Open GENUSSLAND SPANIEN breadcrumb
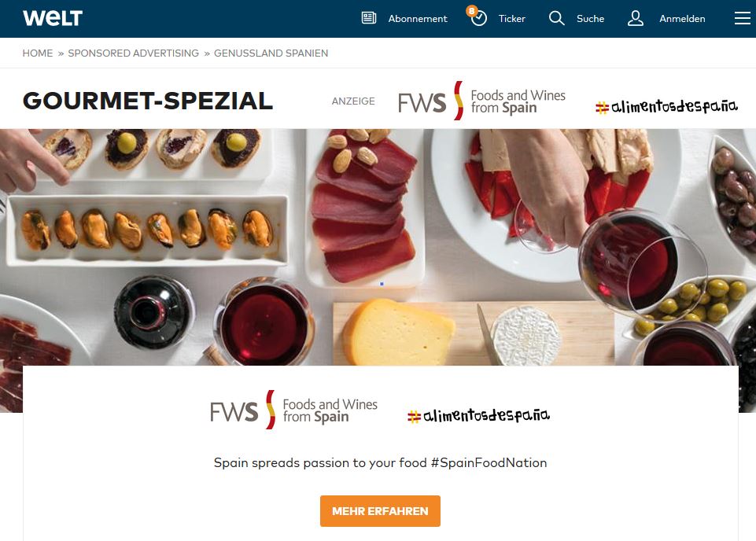 point(271,53)
